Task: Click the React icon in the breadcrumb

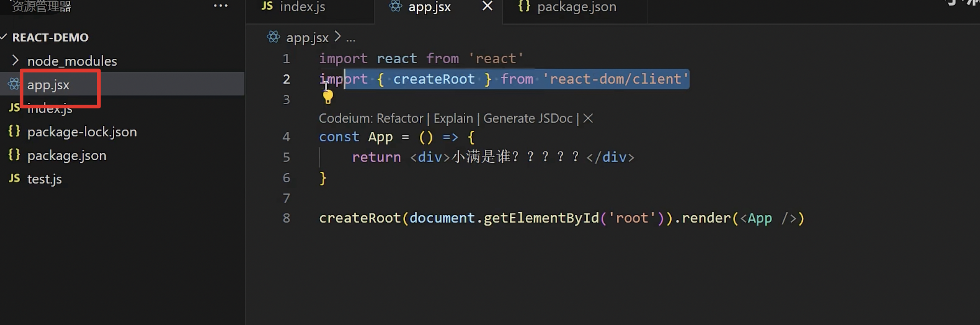Action: (x=273, y=37)
